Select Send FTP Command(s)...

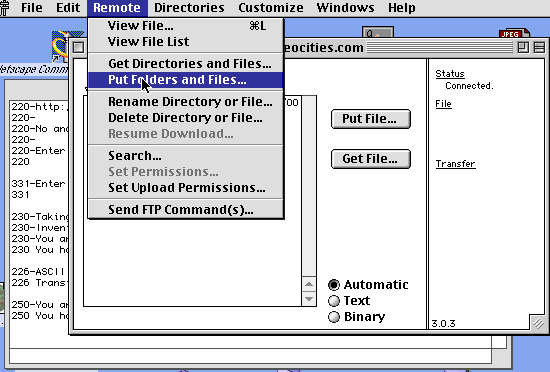coord(186,210)
